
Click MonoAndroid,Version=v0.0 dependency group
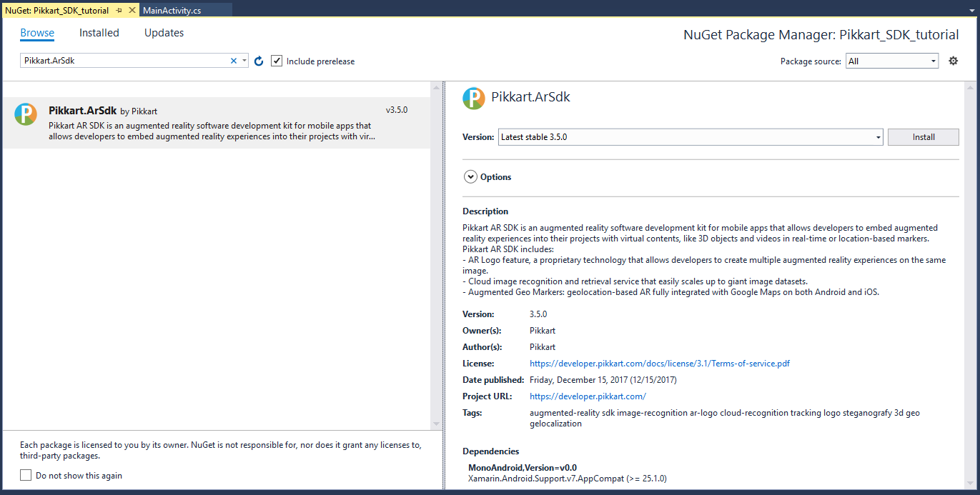(x=523, y=468)
